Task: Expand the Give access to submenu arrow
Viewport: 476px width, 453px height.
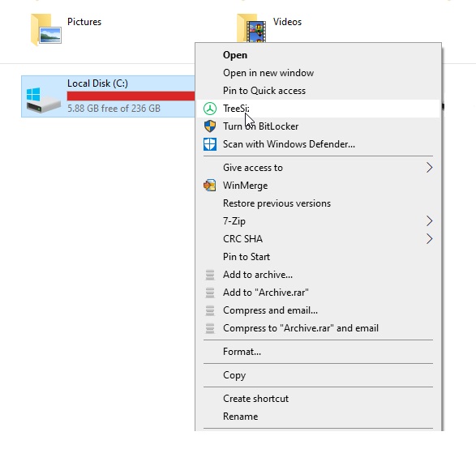Action: click(429, 168)
